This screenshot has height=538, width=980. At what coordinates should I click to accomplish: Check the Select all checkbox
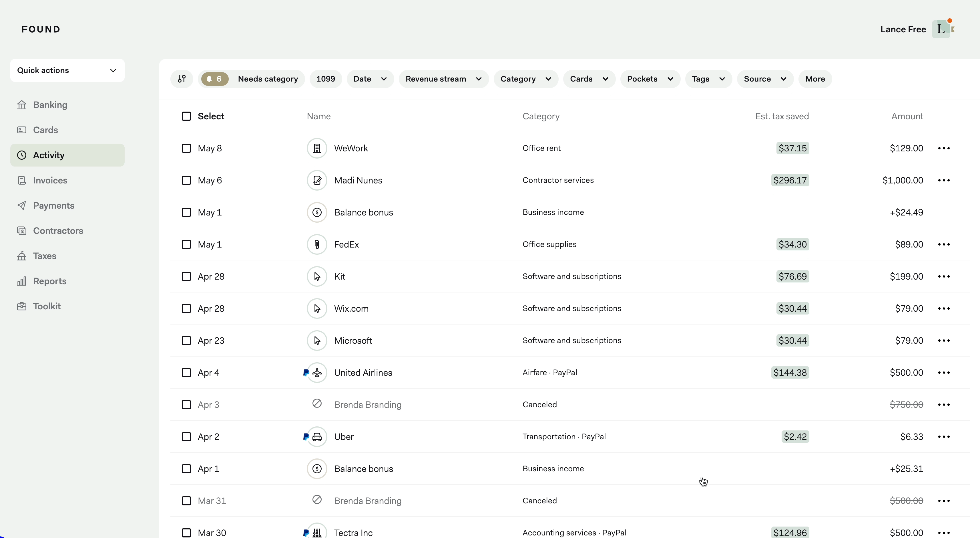point(186,116)
